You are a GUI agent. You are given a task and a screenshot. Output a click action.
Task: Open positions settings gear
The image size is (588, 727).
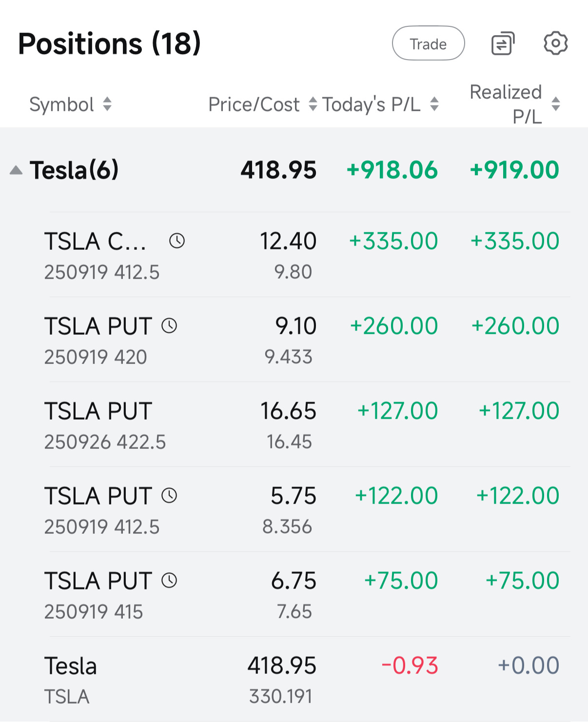pyautogui.click(x=556, y=43)
